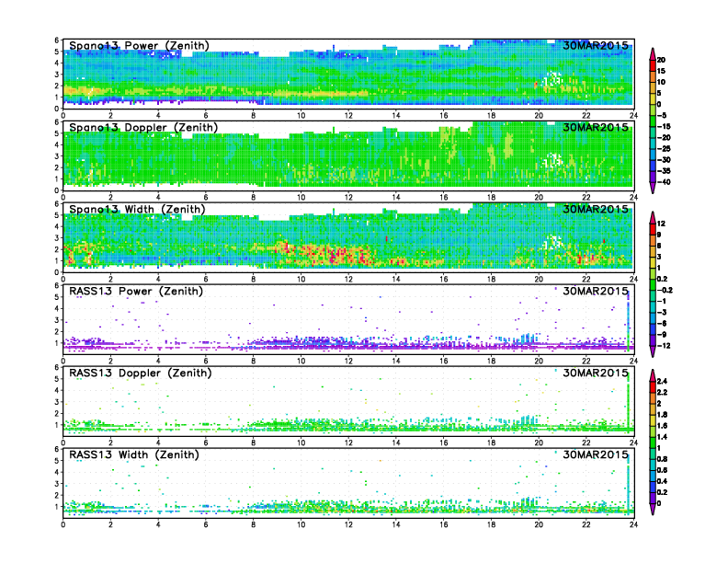
Task: Click the '1.8' label on the bottom colorbar
Action: pos(662,415)
